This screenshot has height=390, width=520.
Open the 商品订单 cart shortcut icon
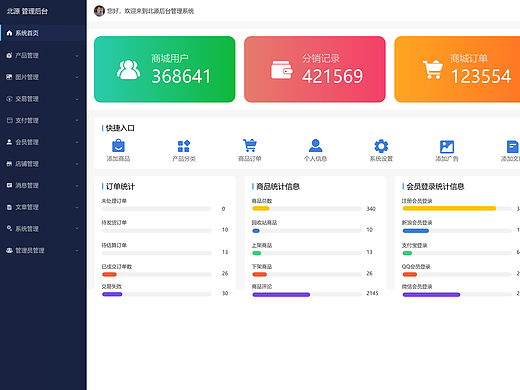pyautogui.click(x=250, y=146)
